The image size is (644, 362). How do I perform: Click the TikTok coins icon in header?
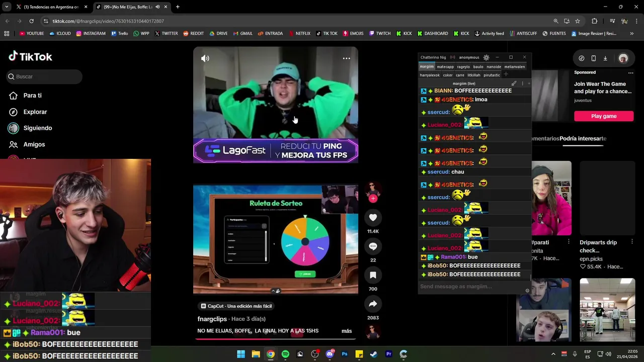(x=582, y=58)
